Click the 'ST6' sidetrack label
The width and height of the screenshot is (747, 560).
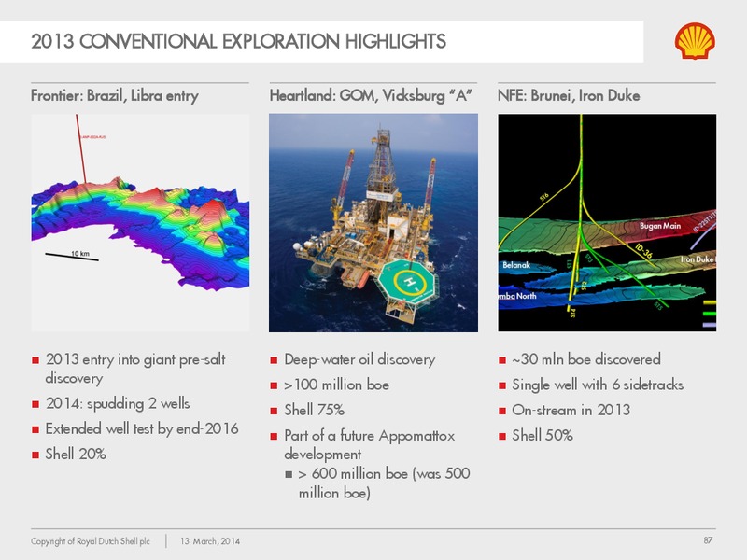(x=544, y=197)
